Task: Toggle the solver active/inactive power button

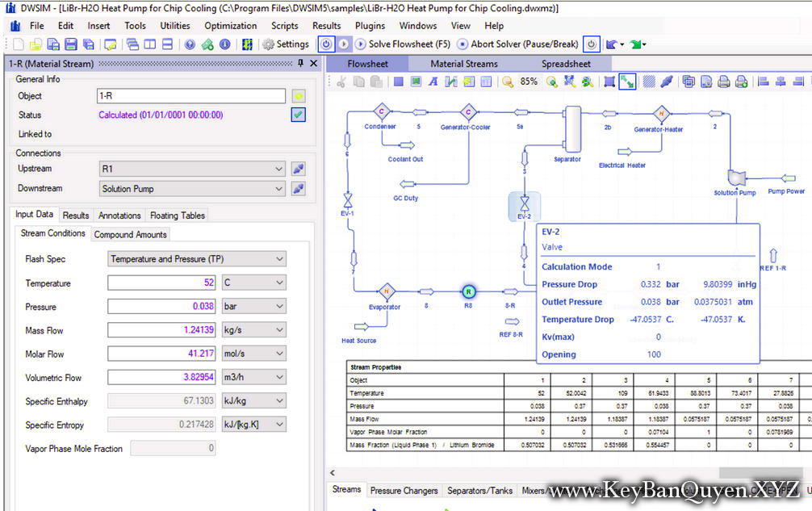Action: coord(326,44)
